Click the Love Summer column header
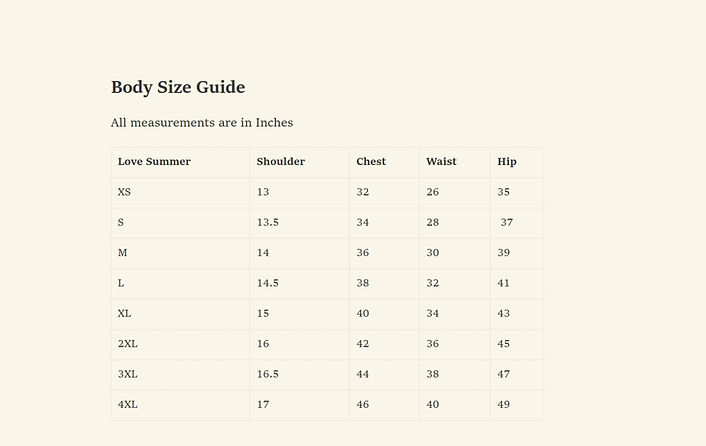Screen dimensions: 706x446 [154, 162]
